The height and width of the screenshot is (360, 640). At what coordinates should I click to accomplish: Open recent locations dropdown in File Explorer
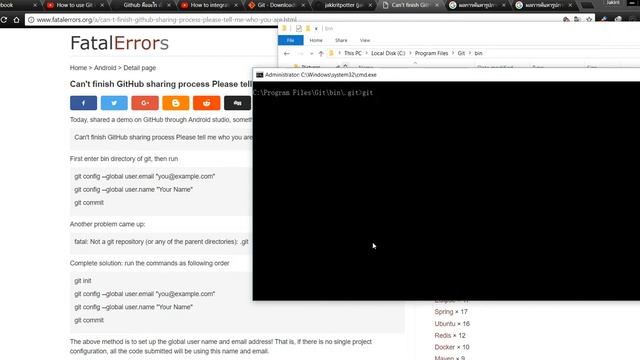tap(311, 53)
